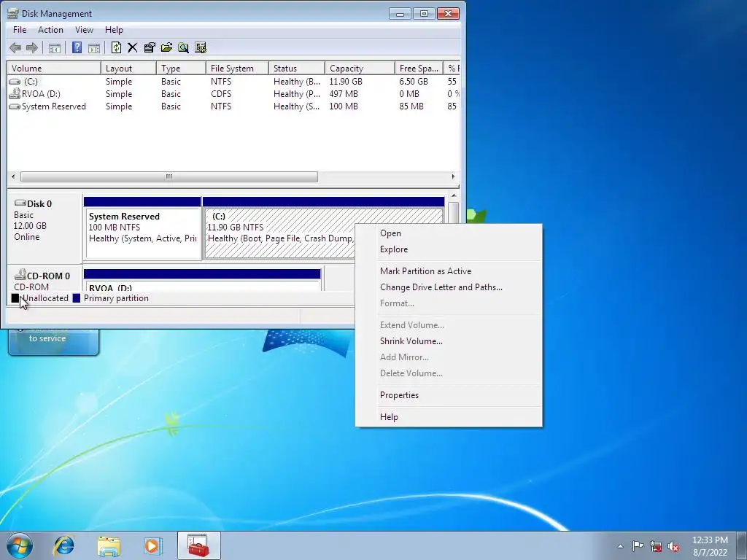Sort by the Type column header
The width and height of the screenshot is (747, 560).
tap(181, 68)
